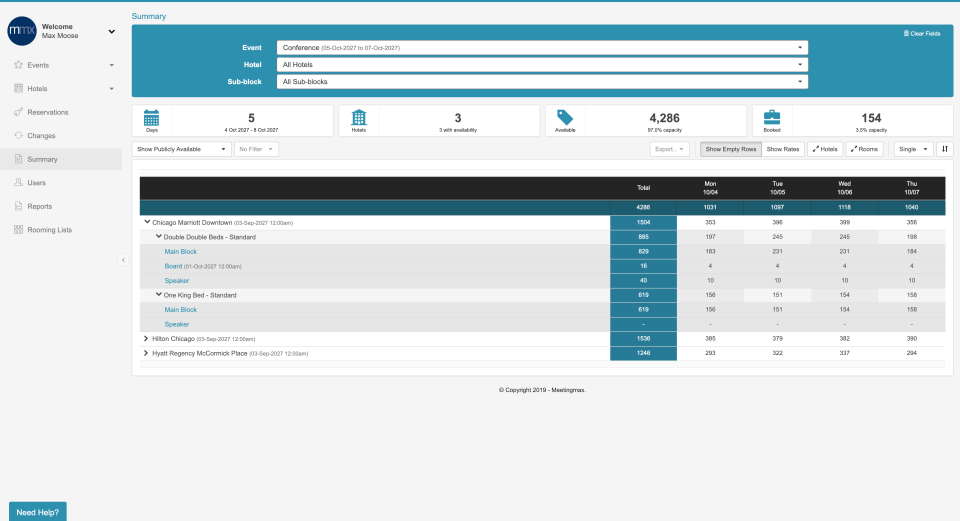The image size is (960, 521).
Task: Open Main Block under Double Double Beds
Action: (181, 252)
